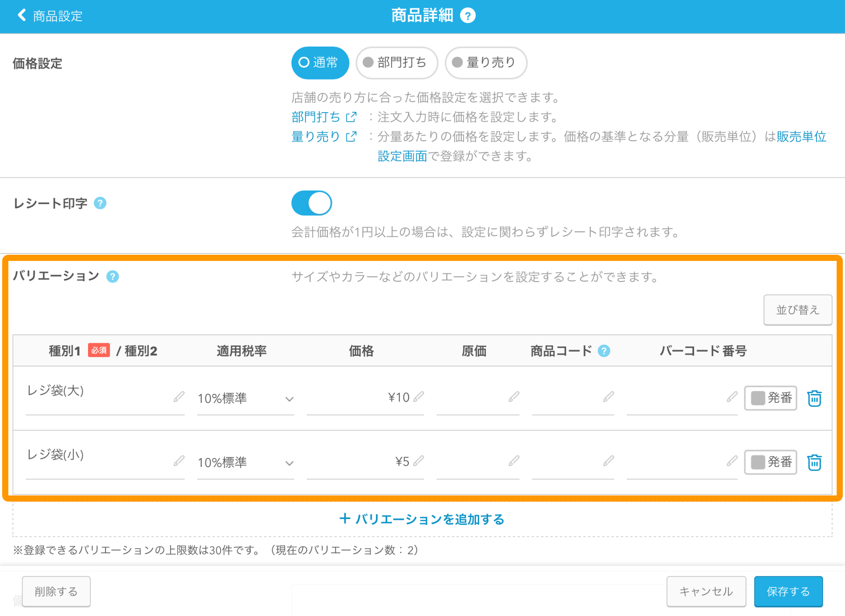This screenshot has width=845, height=616.
Task: Click 商品コード pencil icon in レジ袋(小) row
Action: (x=608, y=461)
